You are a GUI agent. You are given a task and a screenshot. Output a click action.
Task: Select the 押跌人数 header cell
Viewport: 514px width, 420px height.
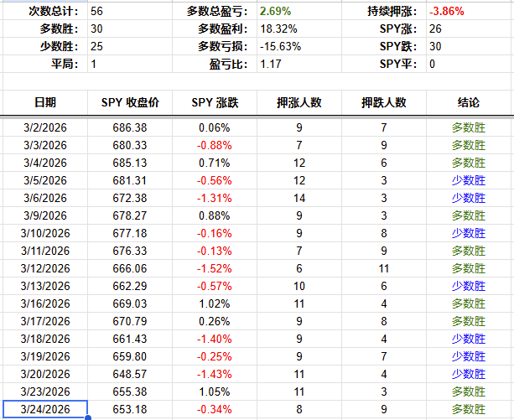coord(384,102)
